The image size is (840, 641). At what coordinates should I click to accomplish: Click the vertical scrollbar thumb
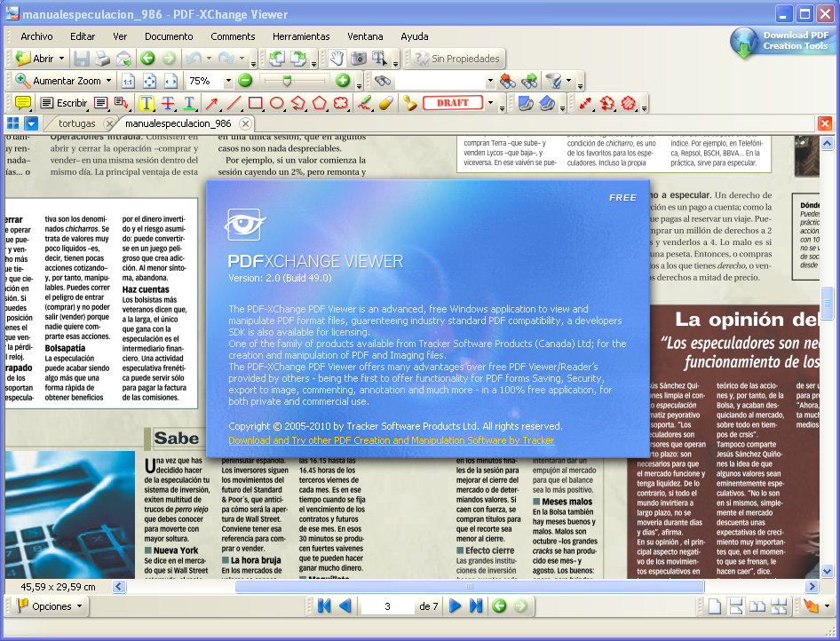827,303
